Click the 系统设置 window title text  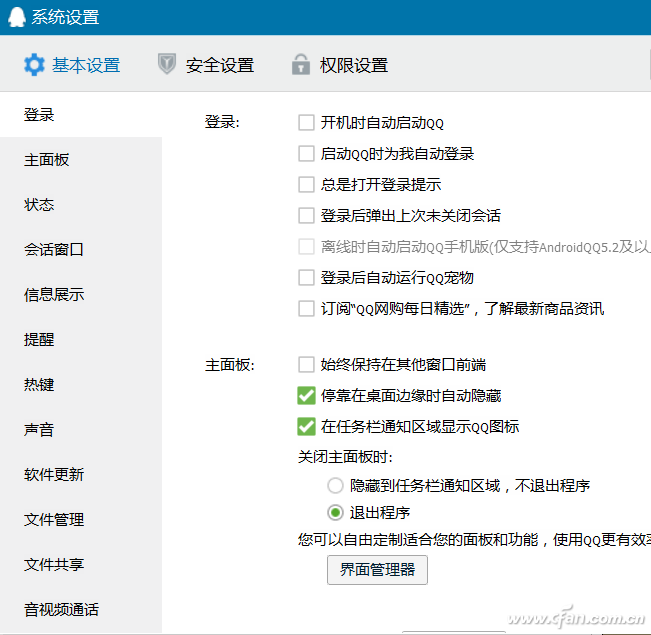point(65,17)
